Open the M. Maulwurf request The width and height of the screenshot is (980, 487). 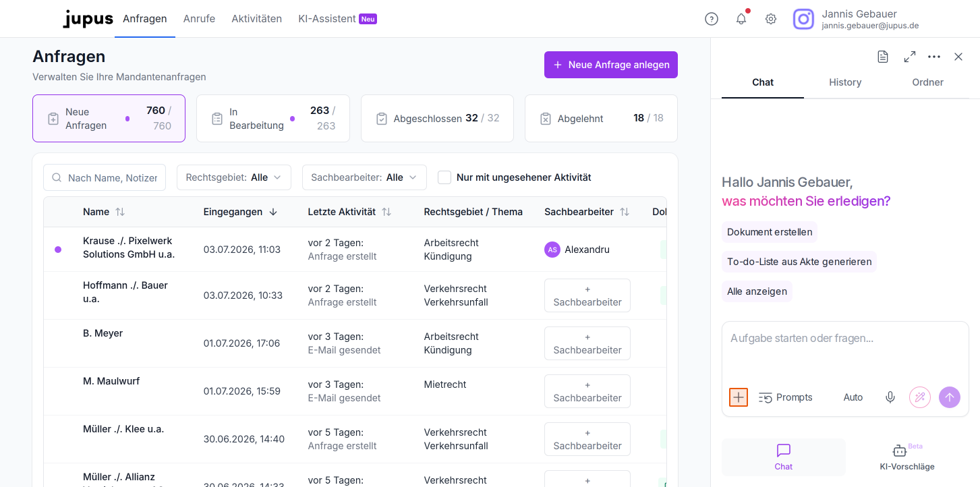point(111,381)
